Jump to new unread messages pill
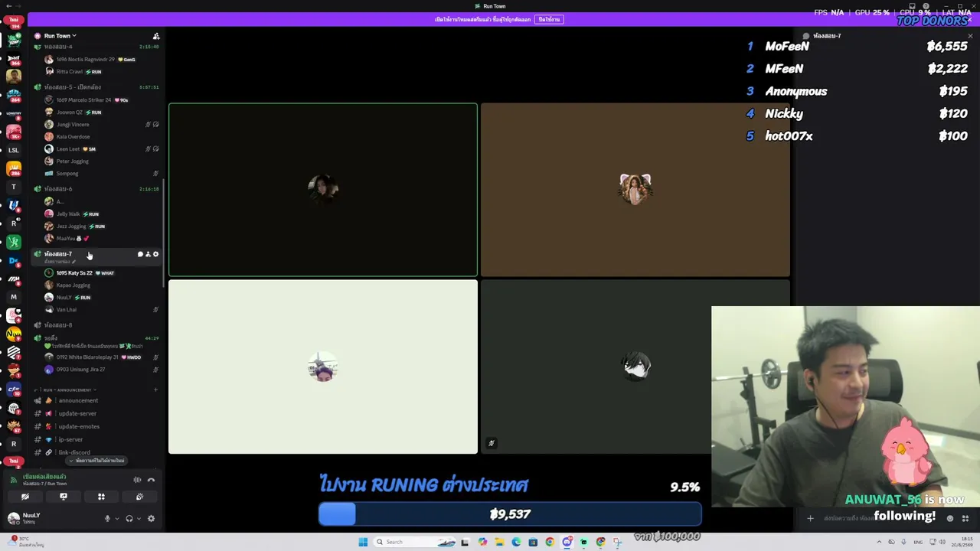The image size is (980, 551). click(x=96, y=461)
